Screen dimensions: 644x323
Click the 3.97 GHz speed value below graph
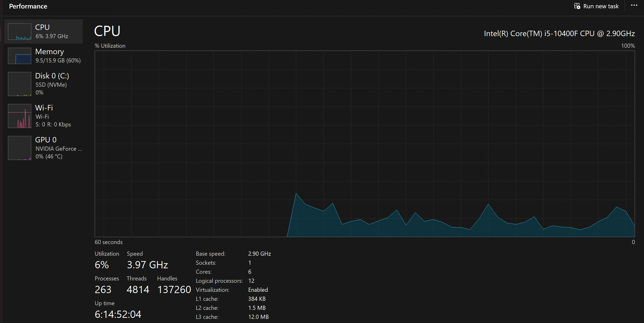click(147, 265)
